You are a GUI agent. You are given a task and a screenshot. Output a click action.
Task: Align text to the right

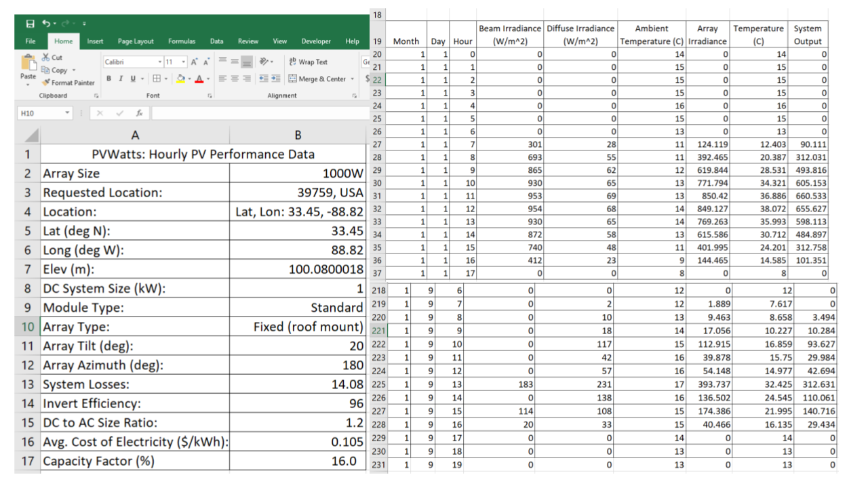tap(247, 79)
